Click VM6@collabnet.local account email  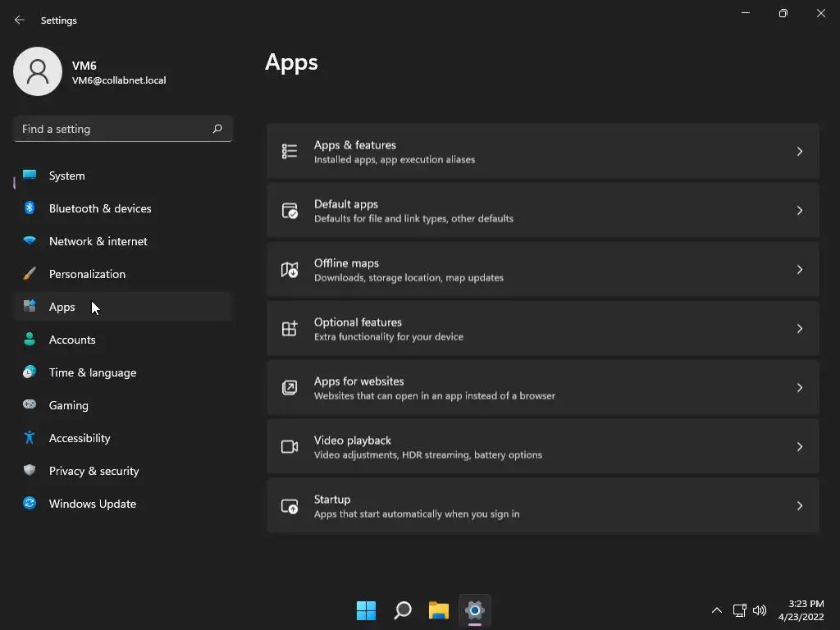pyautogui.click(x=119, y=80)
